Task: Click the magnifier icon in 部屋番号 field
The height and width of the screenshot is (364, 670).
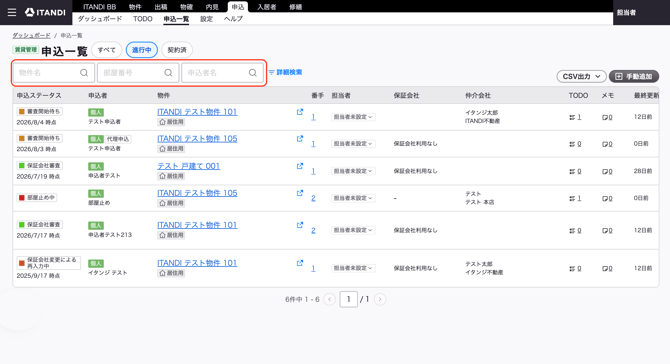Action: [168, 73]
